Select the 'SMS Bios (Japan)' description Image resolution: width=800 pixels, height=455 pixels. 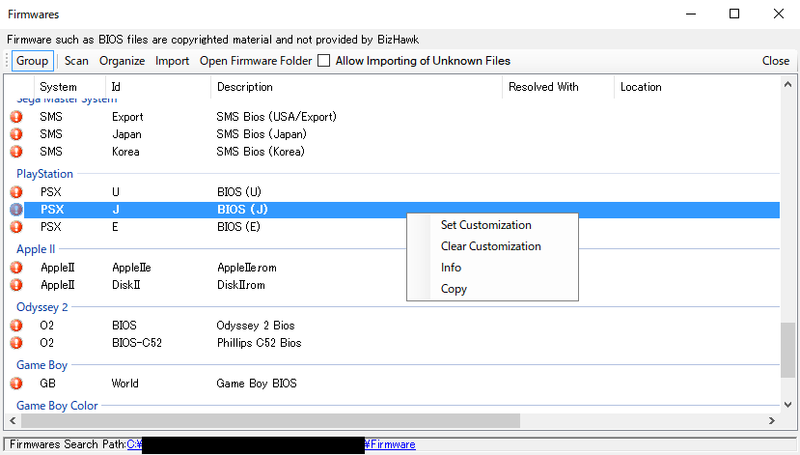(x=262, y=134)
